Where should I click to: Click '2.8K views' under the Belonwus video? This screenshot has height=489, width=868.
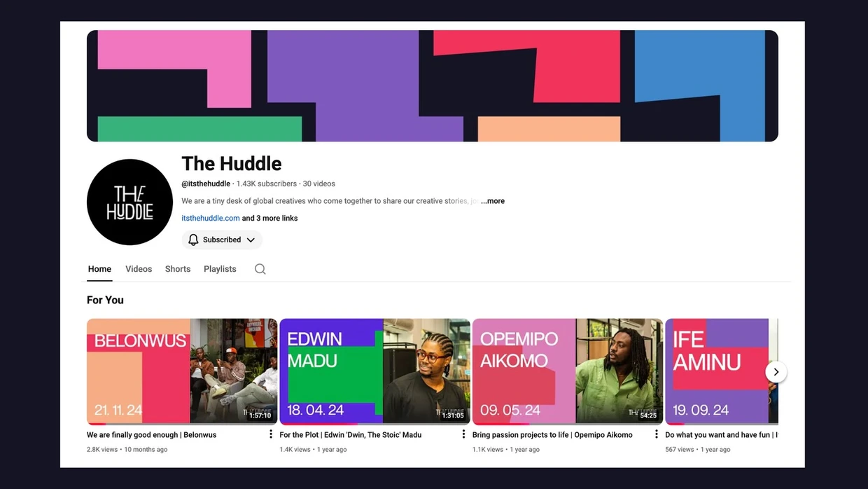tap(102, 450)
